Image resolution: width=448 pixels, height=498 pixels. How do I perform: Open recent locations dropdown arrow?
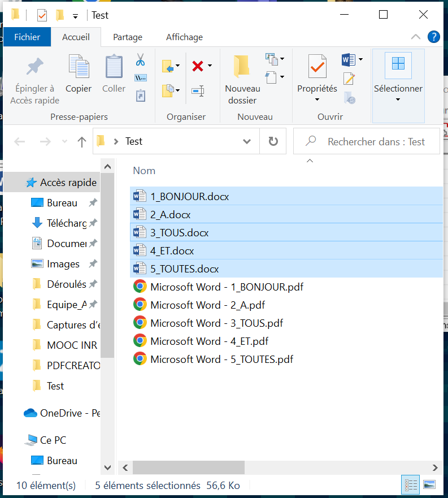(x=64, y=141)
